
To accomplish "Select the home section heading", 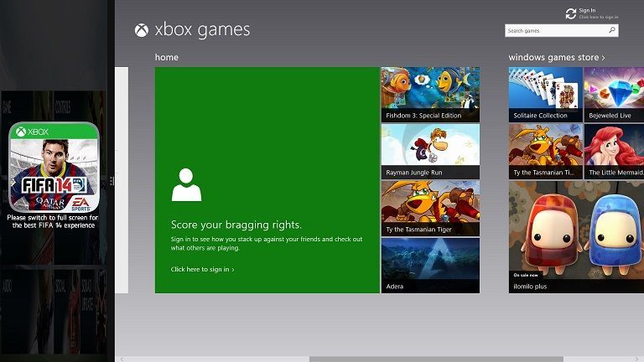I will pyautogui.click(x=166, y=58).
